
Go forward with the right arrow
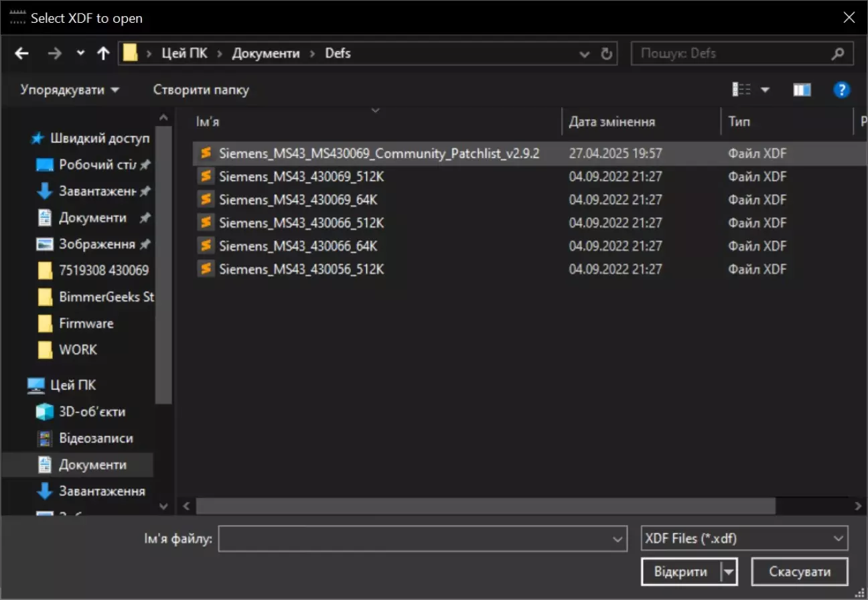point(55,54)
